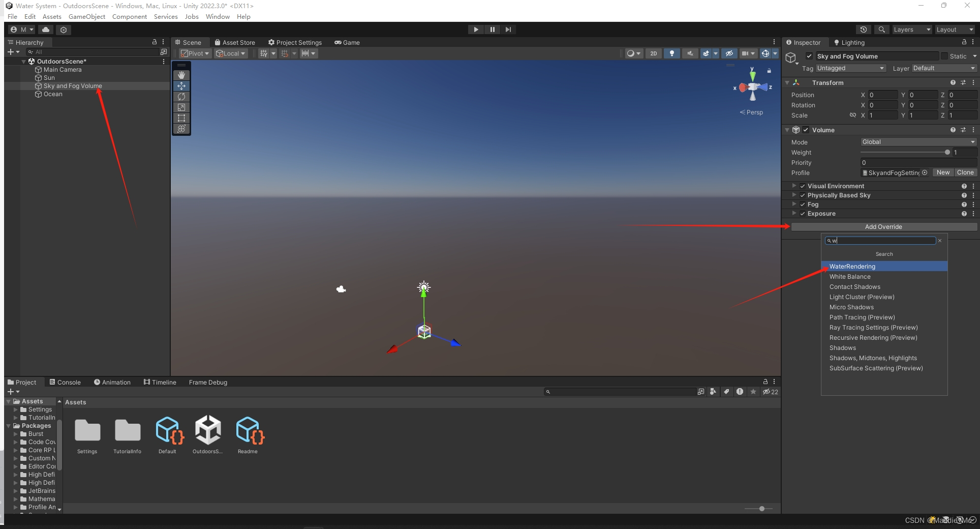Screen dimensions: 980x529
Task: Open the GameObject menu
Action: [x=87, y=16]
